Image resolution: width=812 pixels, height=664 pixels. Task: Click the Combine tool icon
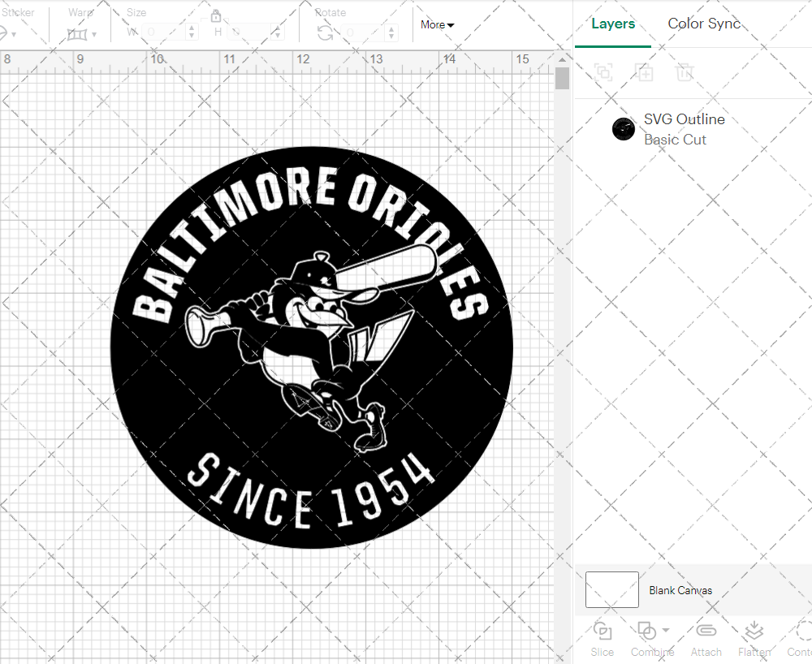point(646,631)
